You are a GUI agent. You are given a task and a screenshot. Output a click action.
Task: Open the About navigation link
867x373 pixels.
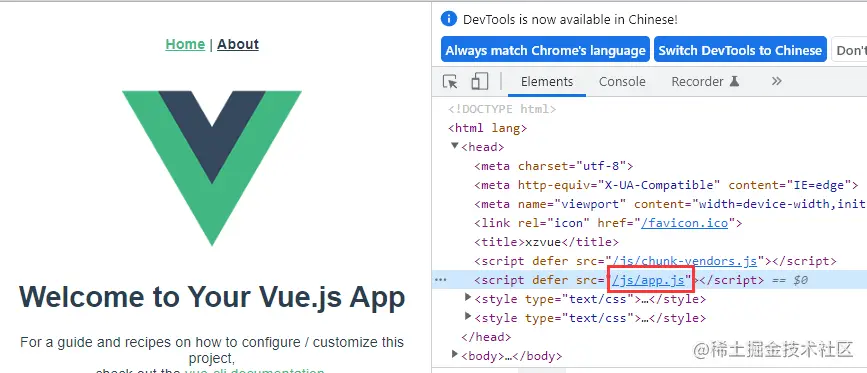(238, 44)
